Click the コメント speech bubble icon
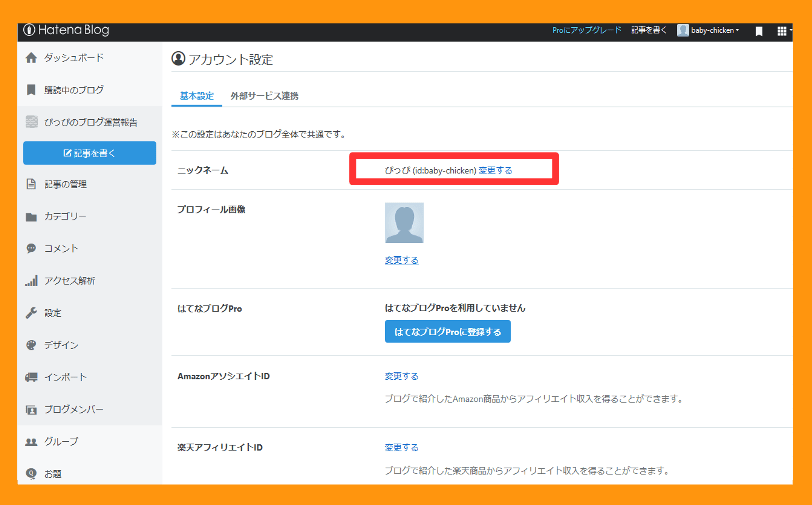The width and height of the screenshot is (812, 505). pyautogui.click(x=31, y=249)
